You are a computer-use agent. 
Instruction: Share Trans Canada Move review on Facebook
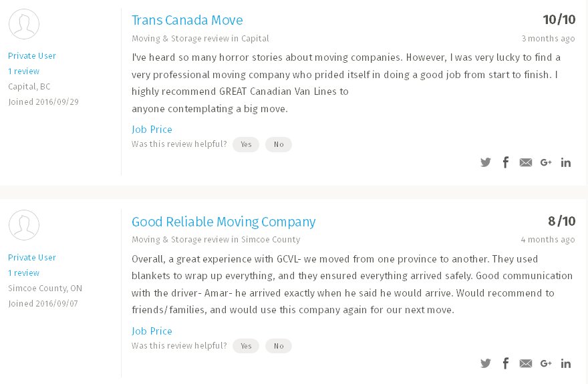(x=506, y=162)
